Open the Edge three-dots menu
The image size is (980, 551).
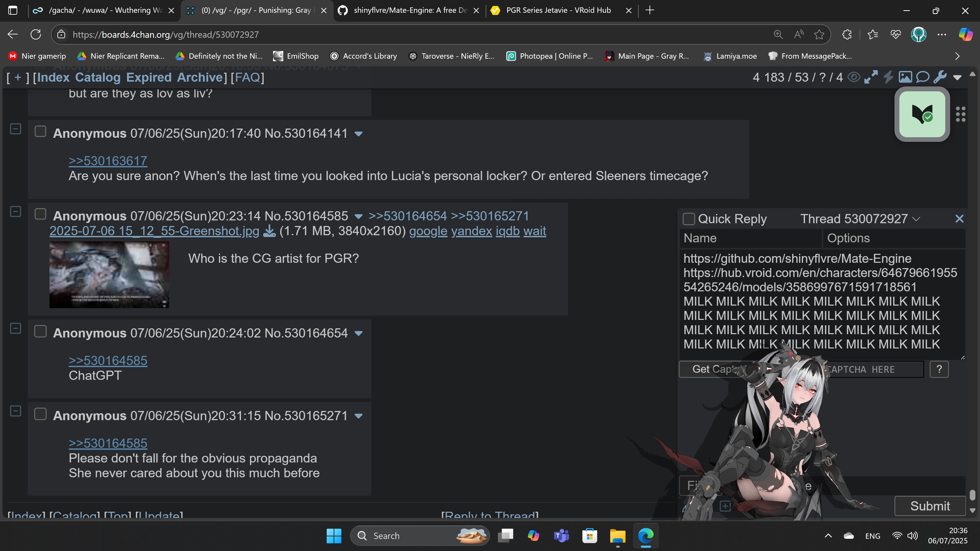(x=941, y=35)
